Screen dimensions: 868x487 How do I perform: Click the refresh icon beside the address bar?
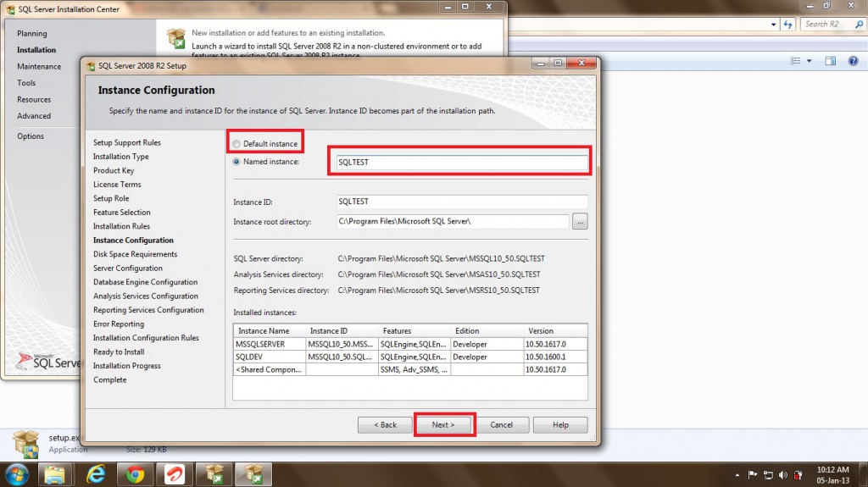[x=789, y=25]
